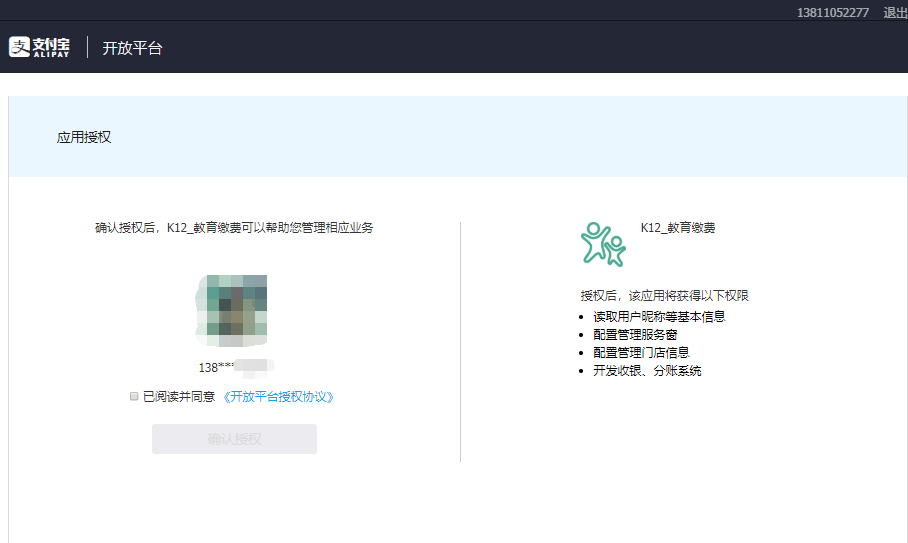Click account number 13811052277 in top bar

coord(833,13)
